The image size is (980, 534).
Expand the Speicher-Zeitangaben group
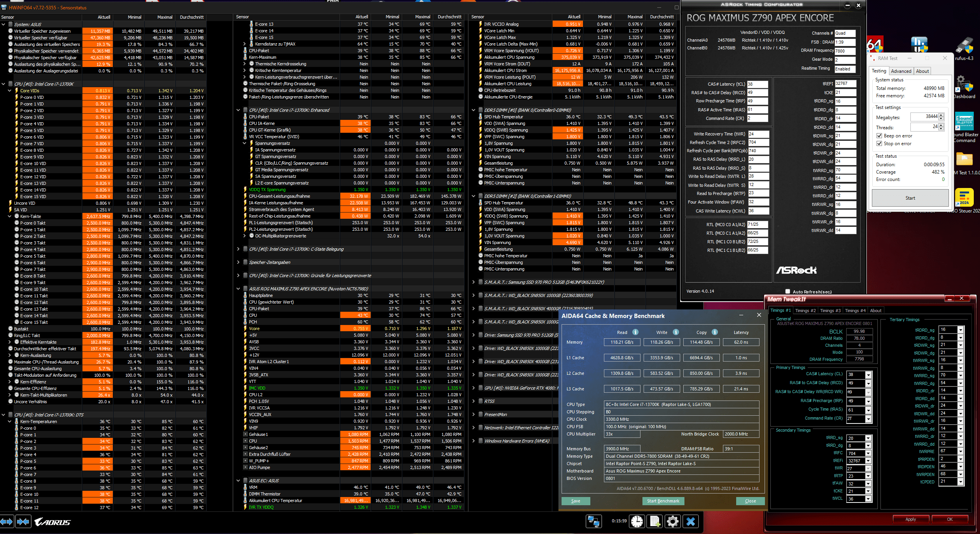tap(238, 262)
